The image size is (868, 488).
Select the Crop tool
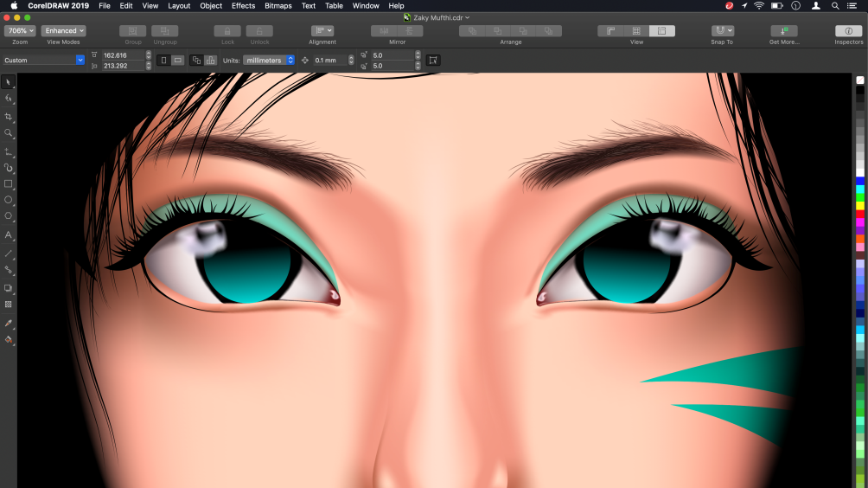[x=9, y=116]
